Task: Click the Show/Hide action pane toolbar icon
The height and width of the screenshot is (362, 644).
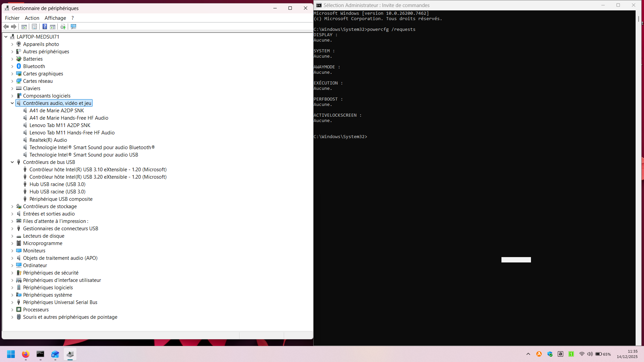Action: point(53,26)
